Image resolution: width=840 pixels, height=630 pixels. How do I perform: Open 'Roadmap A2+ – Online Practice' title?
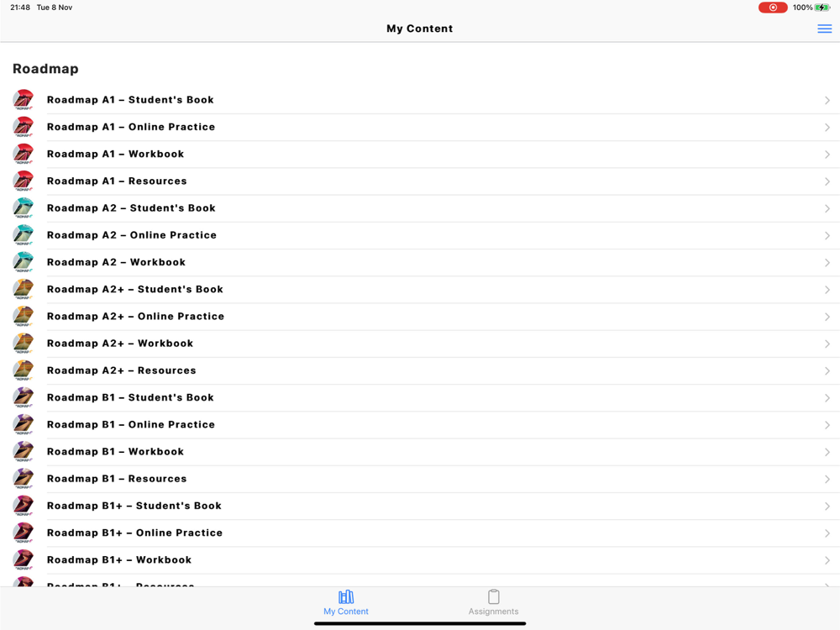click(135, 316)
